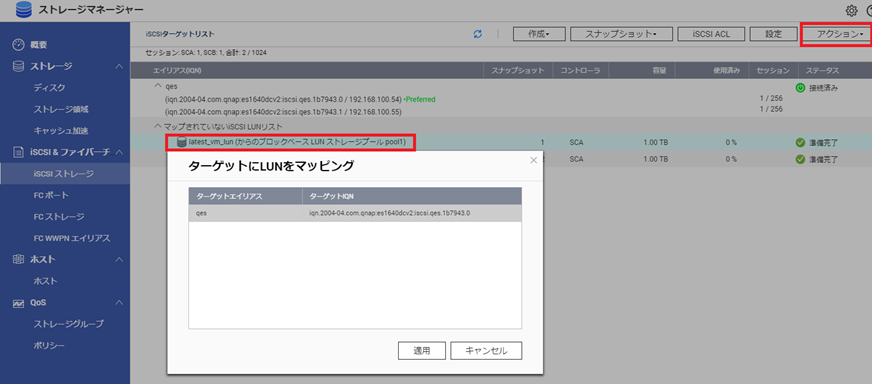This screenshot has height=385, width=872.
Task: Click the 概要 overview gauge icon
Action: tap(18, 45)
